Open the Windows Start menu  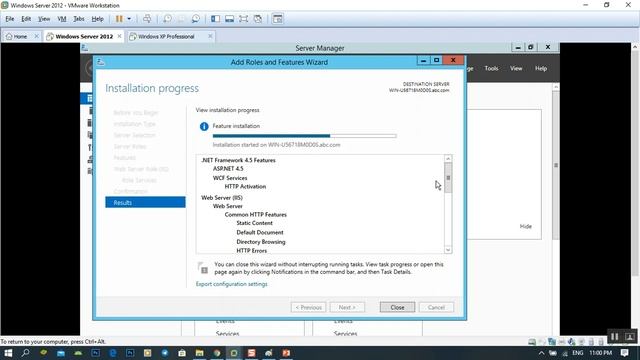coord(8,353)
